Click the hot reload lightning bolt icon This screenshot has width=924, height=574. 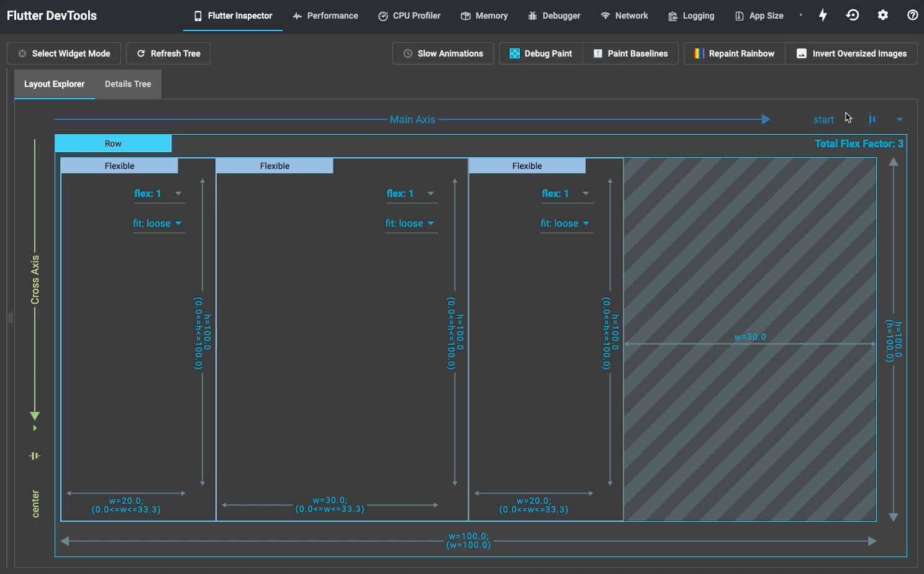pos(822,15)
